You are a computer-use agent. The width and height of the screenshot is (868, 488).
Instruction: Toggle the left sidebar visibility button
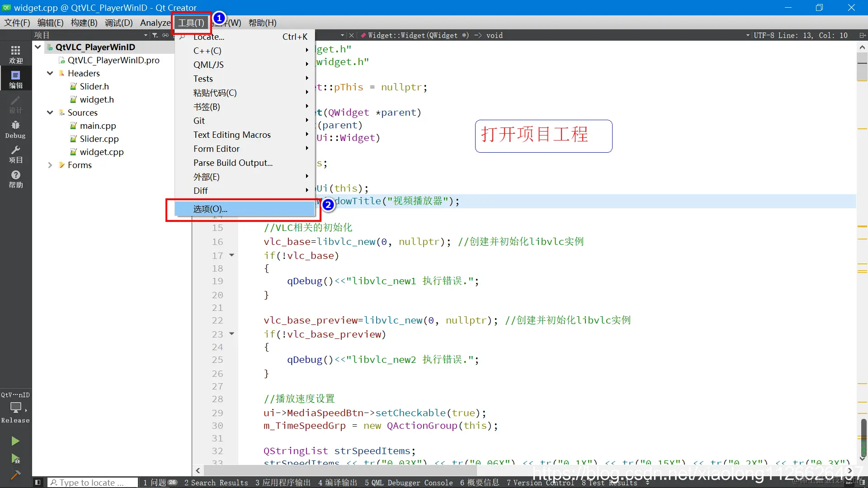click(38, 483)
